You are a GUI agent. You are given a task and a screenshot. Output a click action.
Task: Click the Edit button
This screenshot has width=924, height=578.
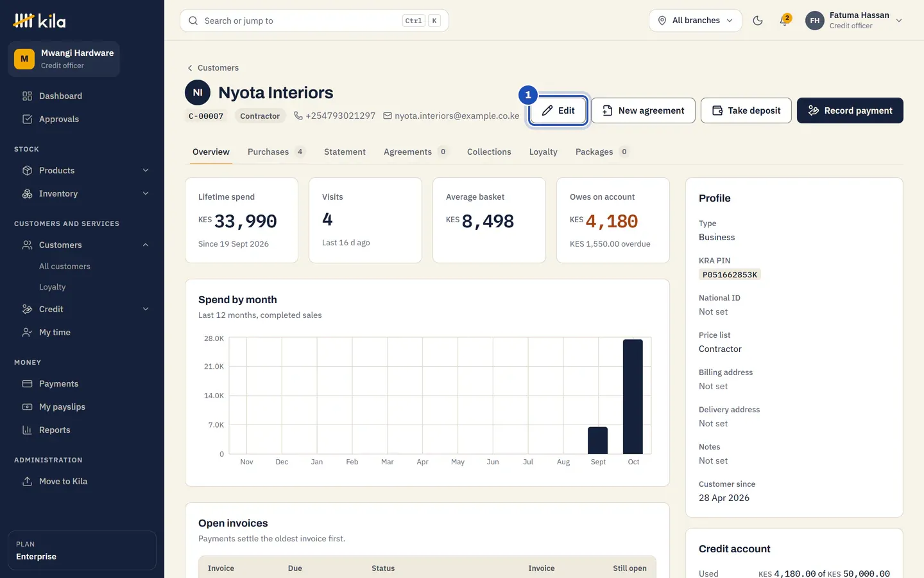(558, 110)
